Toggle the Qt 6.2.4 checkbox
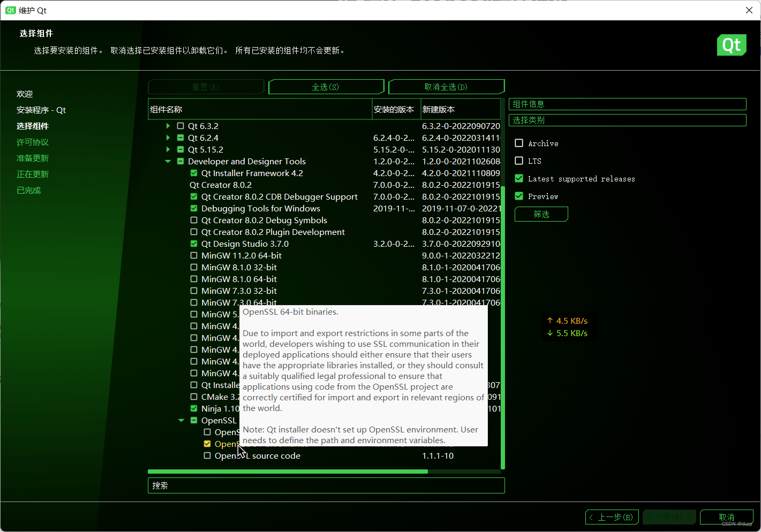The width and height of the screenshot is (761, 532). (x=180, y=138)
